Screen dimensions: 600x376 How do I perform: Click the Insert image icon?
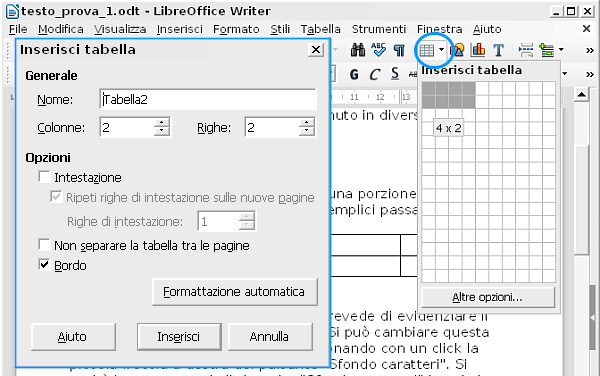458,50
